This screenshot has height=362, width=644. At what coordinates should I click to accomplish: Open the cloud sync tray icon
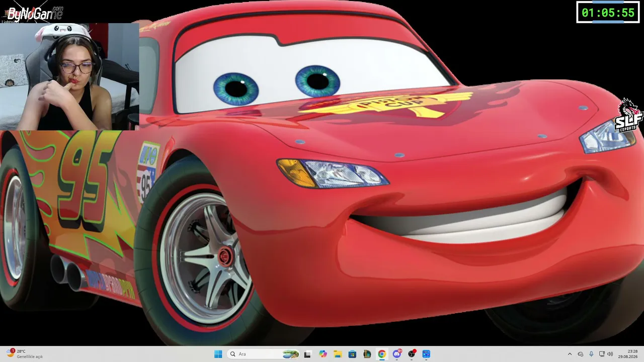pyautogui.click(x=581, y=354)
